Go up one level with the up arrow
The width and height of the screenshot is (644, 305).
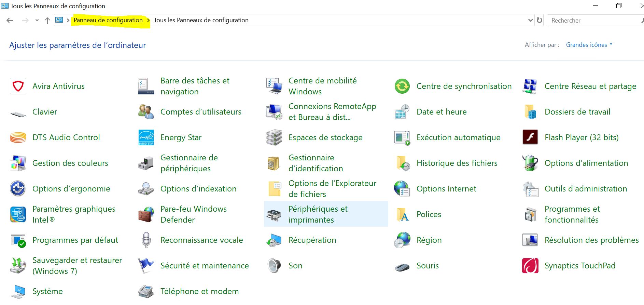pyautogui.click(x=47, y=20)
